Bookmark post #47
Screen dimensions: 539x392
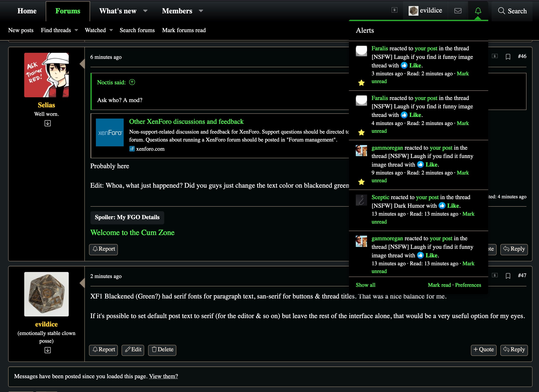click(x=508, y=276)
